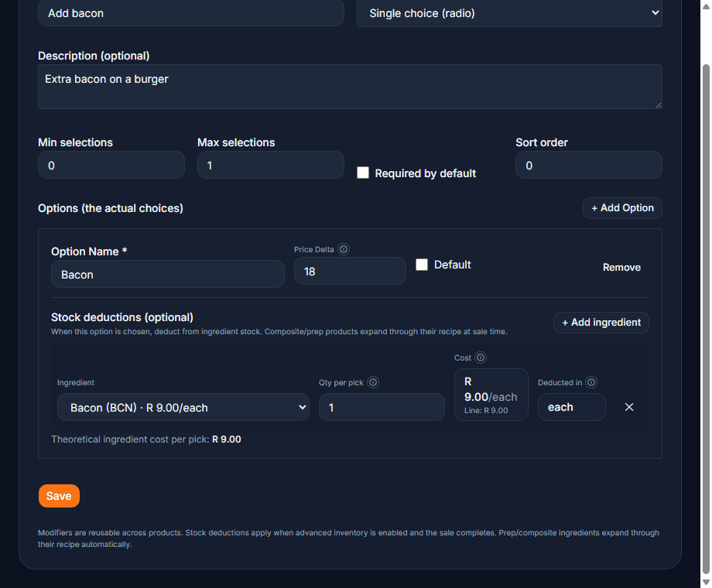Click the Cost info icon

coord(481,357)
